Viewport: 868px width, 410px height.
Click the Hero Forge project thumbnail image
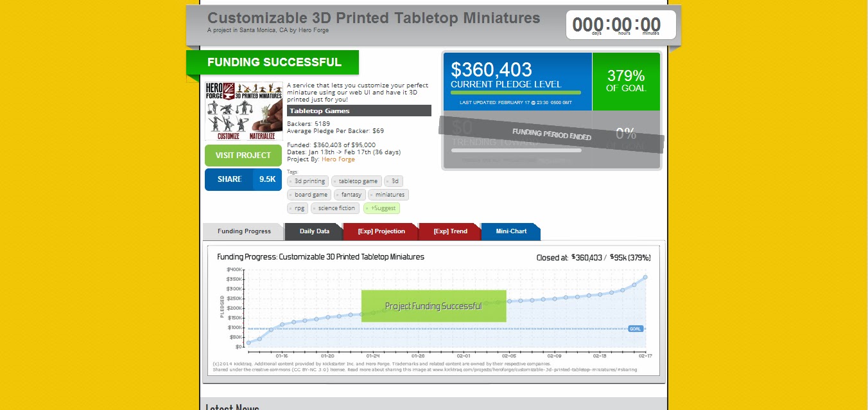pos(243,111)
